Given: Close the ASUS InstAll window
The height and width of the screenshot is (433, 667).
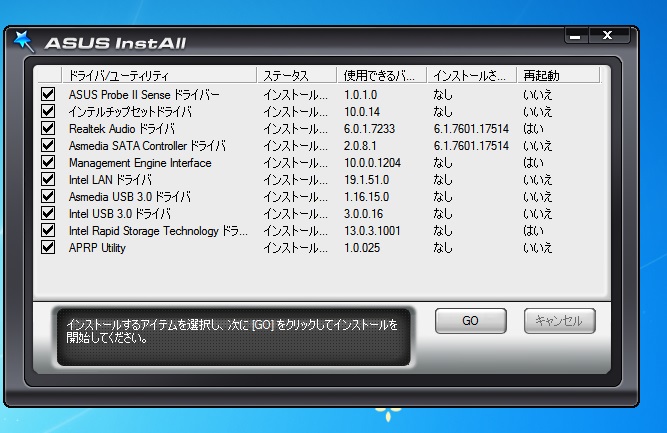Looking at the screenshot, I should (608, 36).
